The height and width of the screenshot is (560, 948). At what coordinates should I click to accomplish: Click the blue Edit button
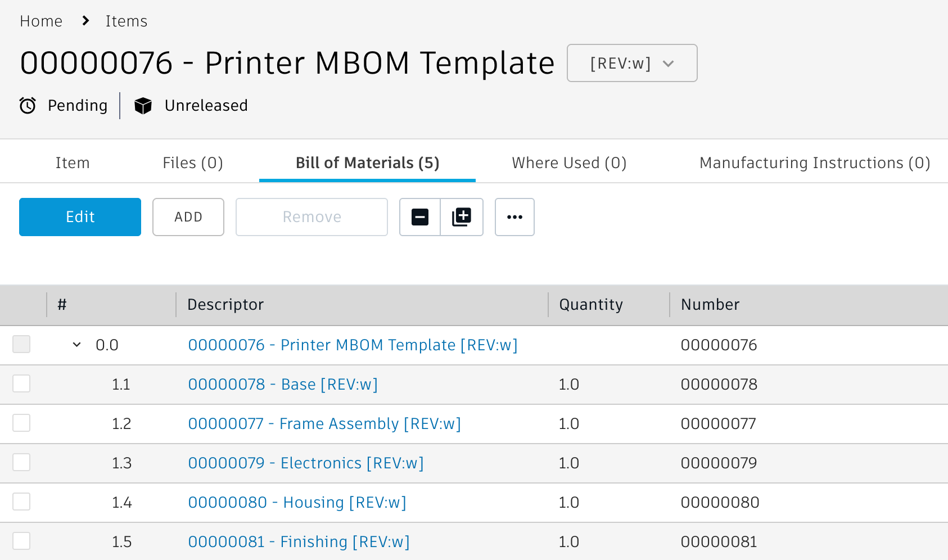(80, 217)
